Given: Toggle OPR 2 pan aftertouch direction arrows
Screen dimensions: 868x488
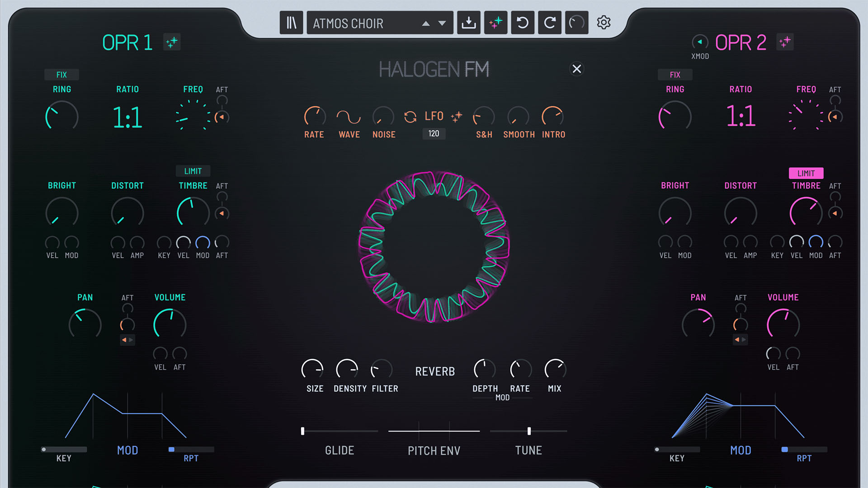Looking at the screenshot, I should point(741,339).
